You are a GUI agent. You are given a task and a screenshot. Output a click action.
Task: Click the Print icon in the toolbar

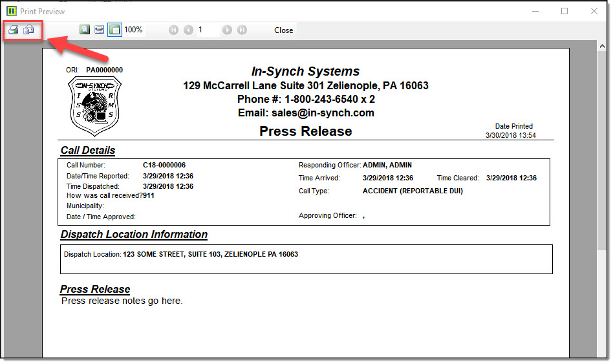tap(13, 30)
